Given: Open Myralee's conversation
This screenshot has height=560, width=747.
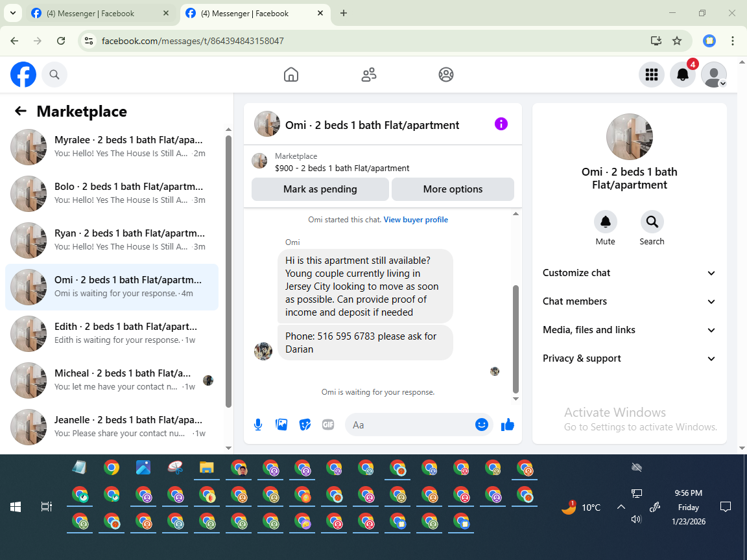Looking at the screenshot, I should click(112, 146).
